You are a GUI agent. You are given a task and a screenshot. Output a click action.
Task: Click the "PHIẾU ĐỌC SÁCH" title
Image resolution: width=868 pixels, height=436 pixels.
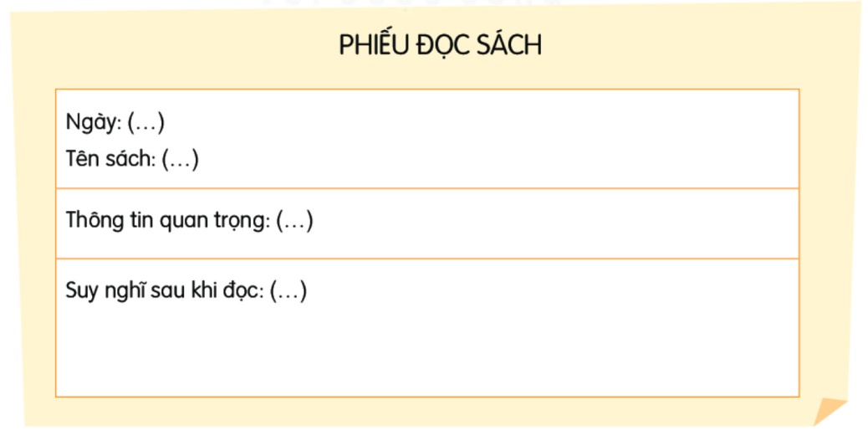click(440, 46)
